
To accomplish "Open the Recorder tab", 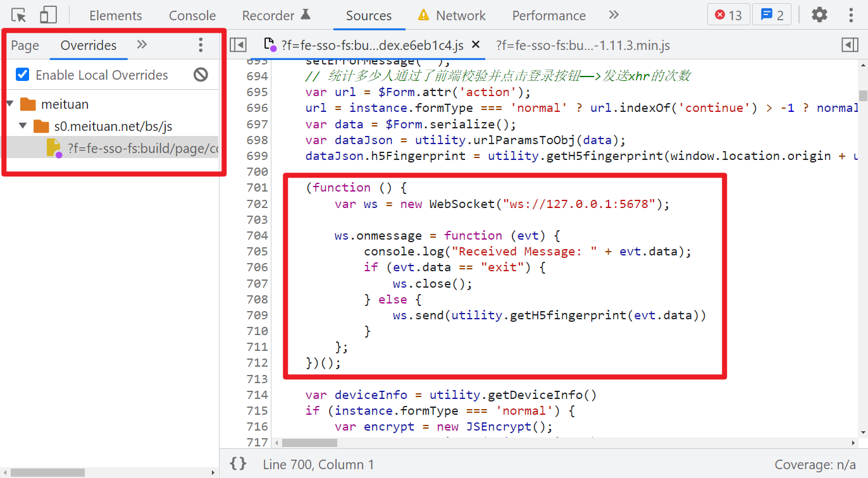I will pos(276,15).
